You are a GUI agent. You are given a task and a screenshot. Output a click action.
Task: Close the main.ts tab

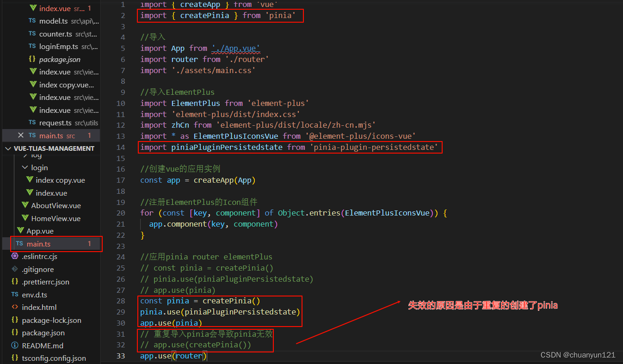[20, 135]
